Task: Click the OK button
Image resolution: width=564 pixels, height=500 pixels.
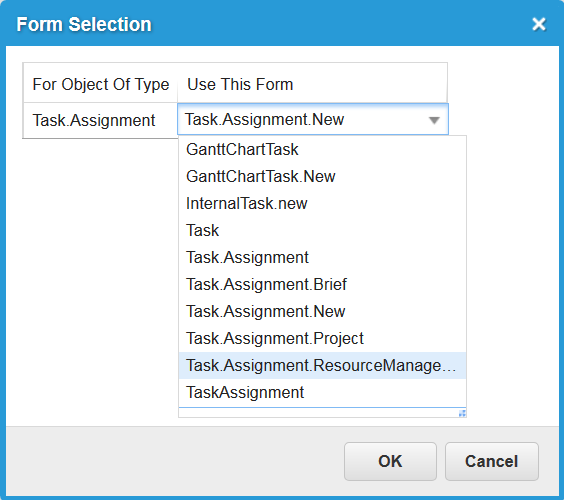Action: [390, 461]
